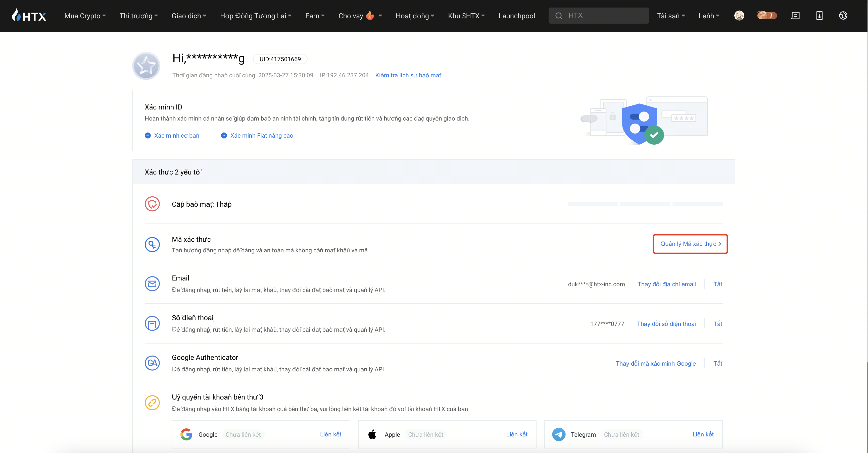Click Thay đổi mã xác minh Google
The image size is (868, 453).
click(x=655, y=363)
